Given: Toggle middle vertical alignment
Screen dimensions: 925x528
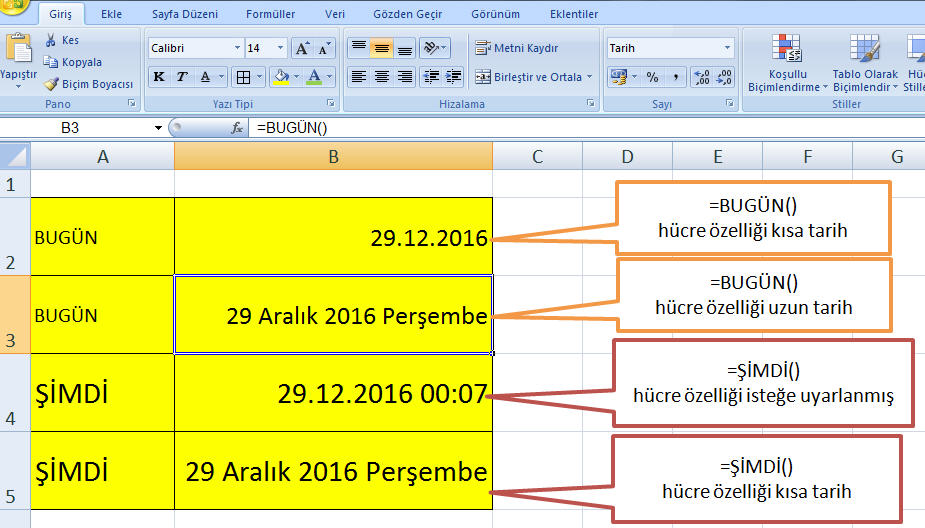Looking at the screenshot, I should coord(382,48).
